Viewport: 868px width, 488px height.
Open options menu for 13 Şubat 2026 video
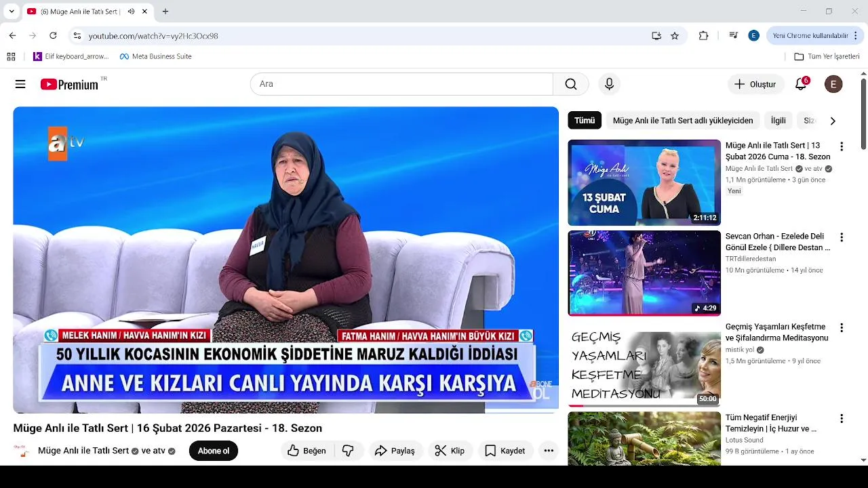tap(842, 146)
